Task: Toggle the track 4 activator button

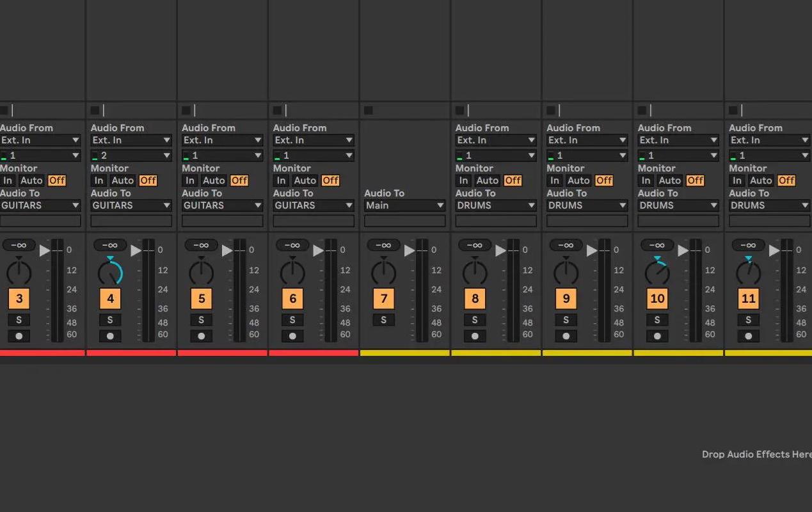Action: (x=110, y=298)
